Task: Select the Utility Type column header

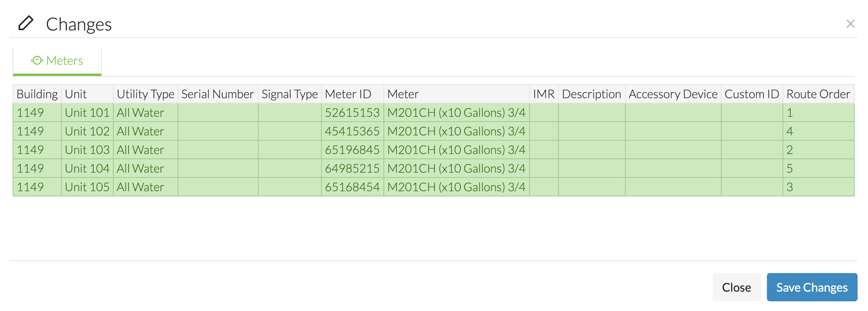Action: coord(145,94)
